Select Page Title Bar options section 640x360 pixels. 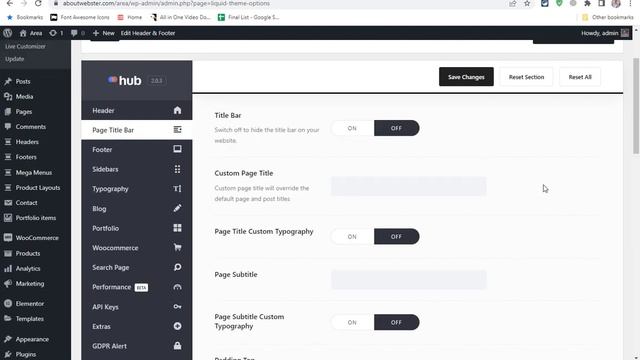(x=137, y=130)
